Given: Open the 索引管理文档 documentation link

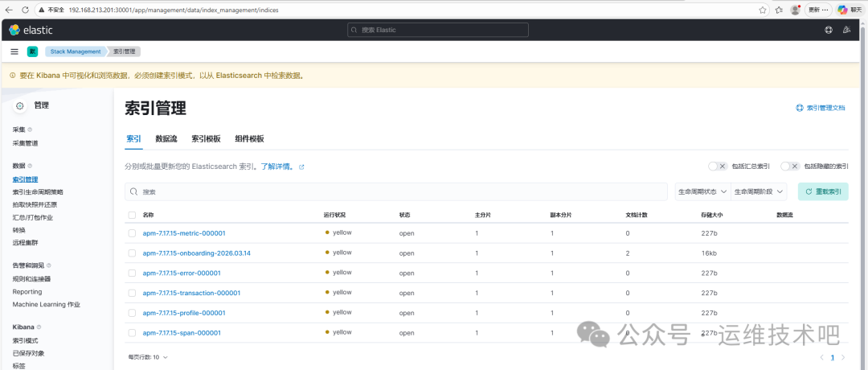Looking at the screenshot, I should tap(821, 108).
